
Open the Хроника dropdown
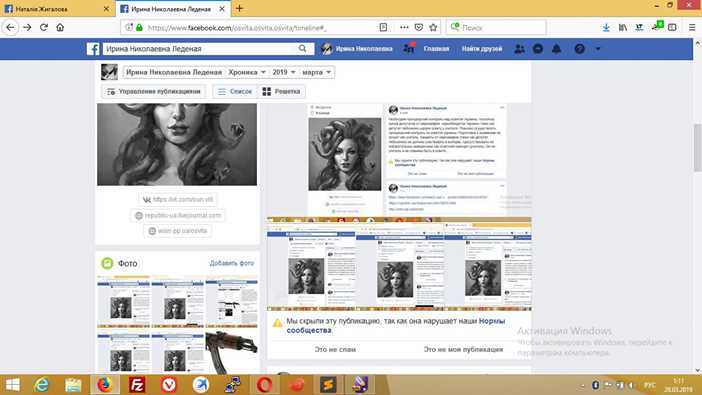[247, 72]
